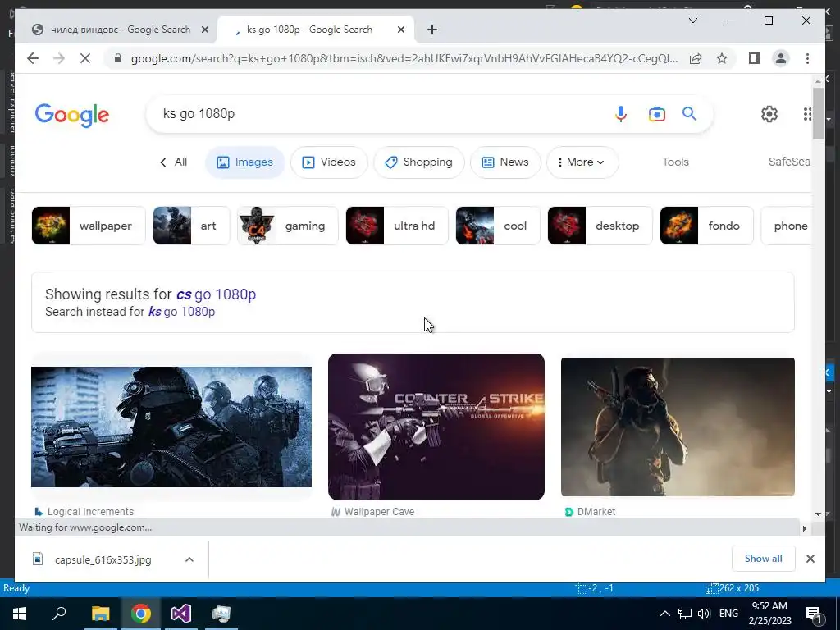Viewport: 840px width, 630px height.
Task: Click the blue magnifier search button
Action: 689,113
